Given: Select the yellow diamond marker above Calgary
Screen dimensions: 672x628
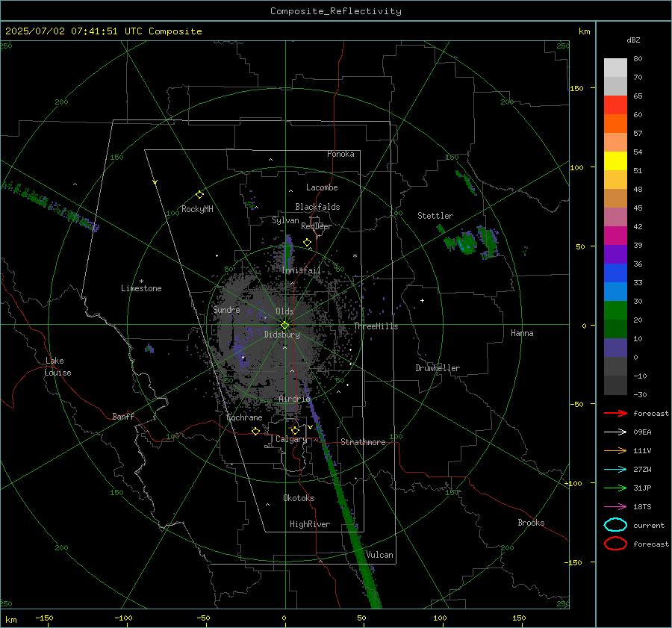Looking at the screenshot, I should [x=295, y=430].
